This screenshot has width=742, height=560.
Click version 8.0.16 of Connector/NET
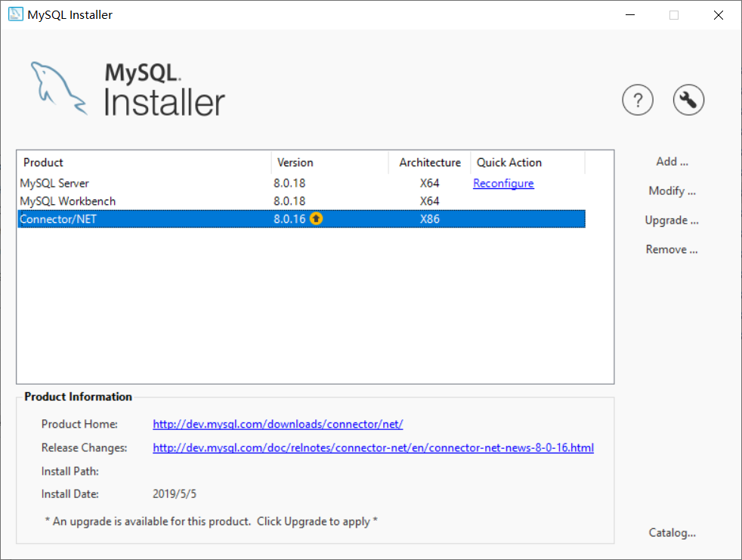pyautogui.click(x=289, y=219)
